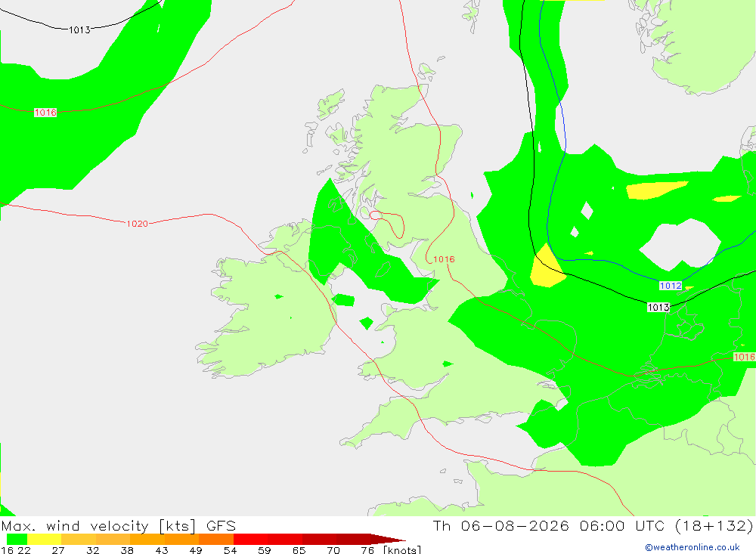The width and height of the screenshot is (756, 554).
Task: Click the legend value "49"
Action: [x=196, y=550]
